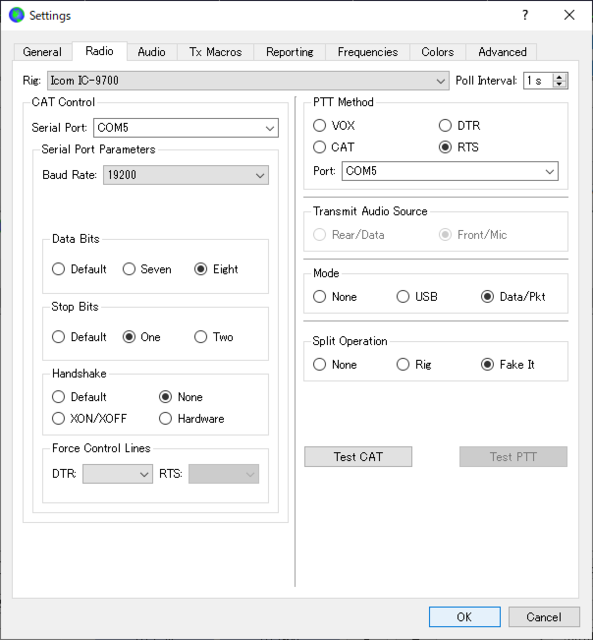593x640 pixels.
Task: Select XON/XOFF handshake
Action: click(x=89, y=418)
